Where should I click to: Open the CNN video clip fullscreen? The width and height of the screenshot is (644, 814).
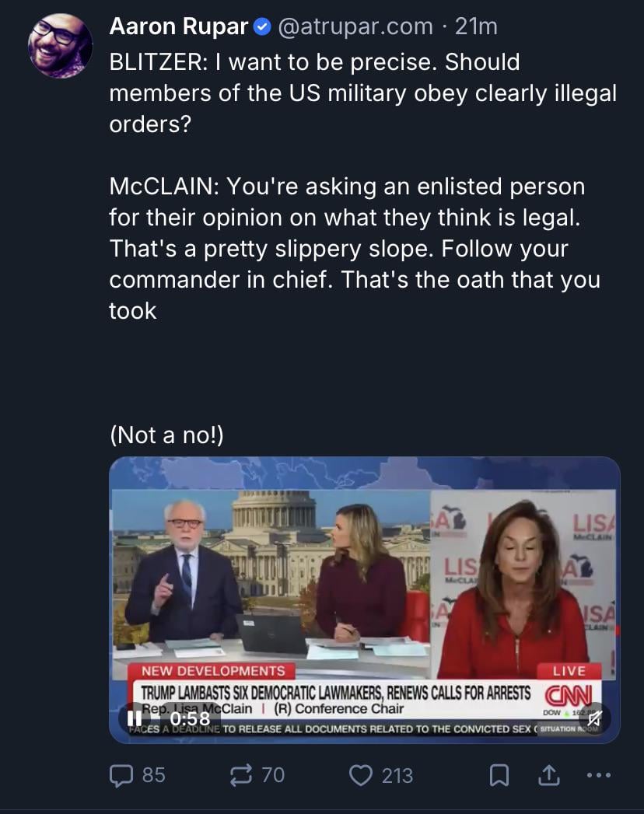(x=365, y=599)
